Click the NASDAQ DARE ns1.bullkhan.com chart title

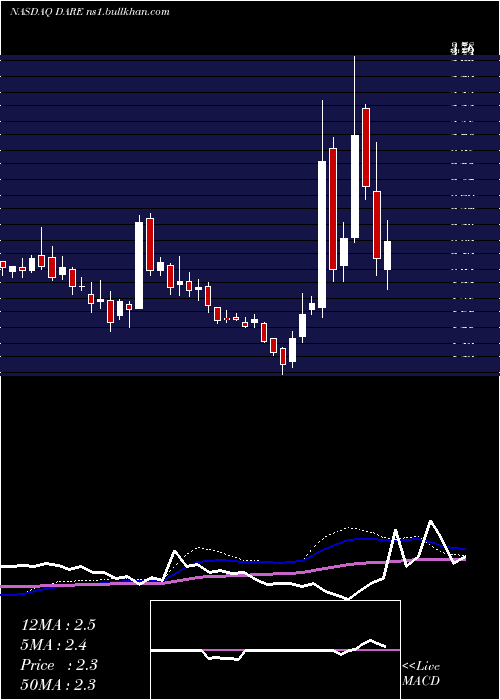pyautogui.click(x=90, y=12)
